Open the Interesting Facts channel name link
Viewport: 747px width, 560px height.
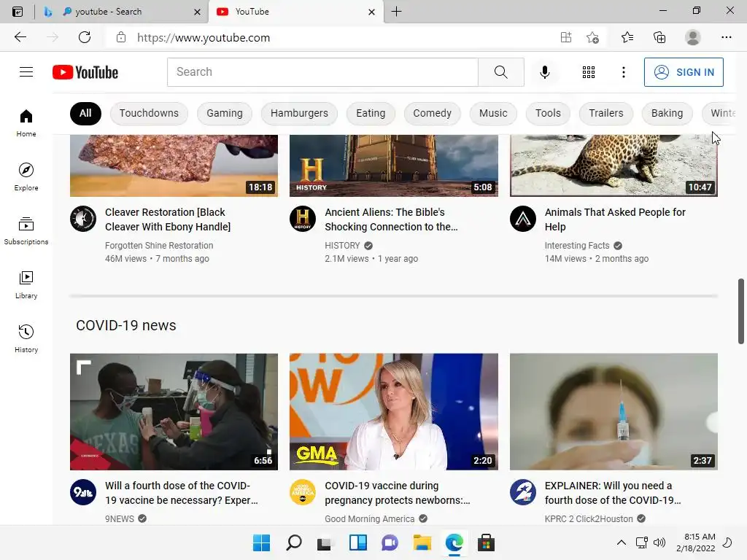point(577,246)
